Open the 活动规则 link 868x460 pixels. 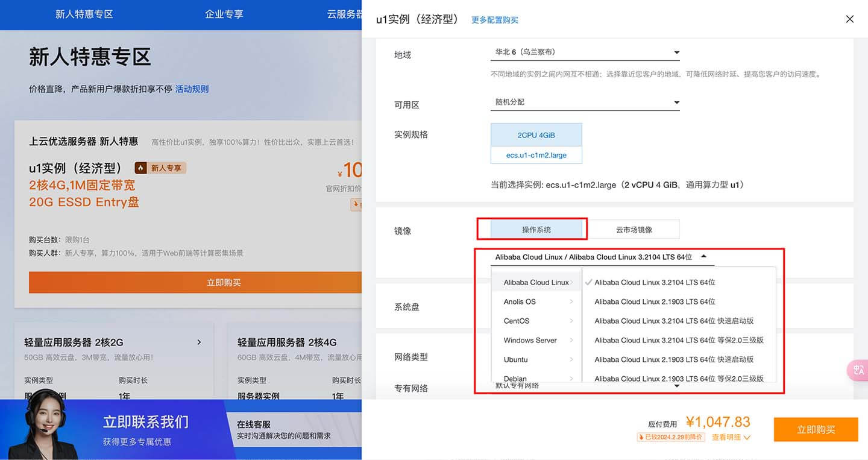pyautogui.click(x=192, y=89)
